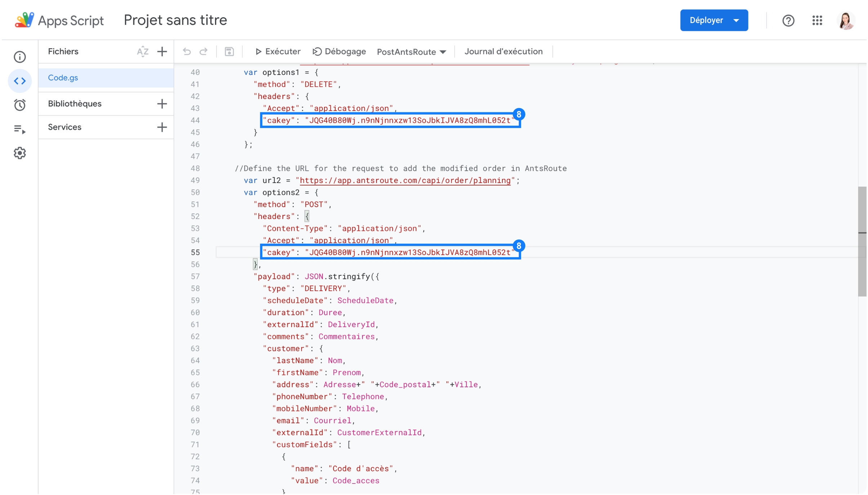Open the Executions list icon
868x495 pixels.
pyautogui.click(x=20, y=129)
